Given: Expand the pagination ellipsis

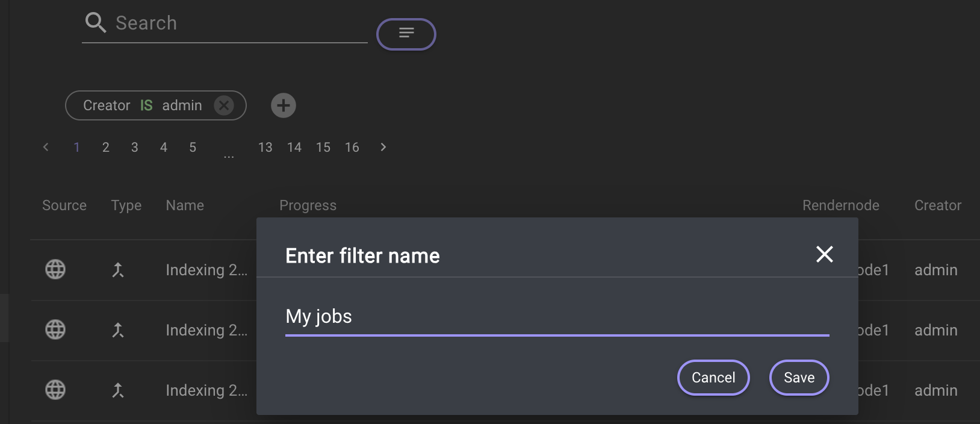Looking at the screenshot, I should [229, 154].
